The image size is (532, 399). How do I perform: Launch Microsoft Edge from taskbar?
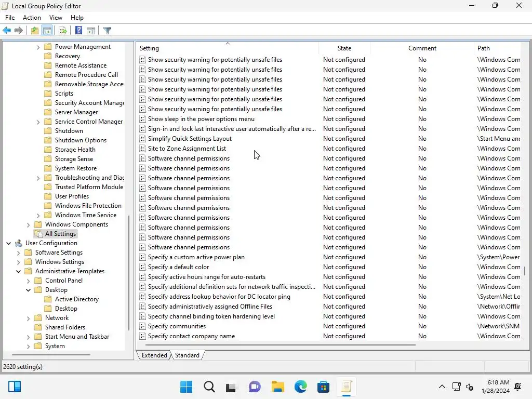pyautogui.click(x=300, y=387)
